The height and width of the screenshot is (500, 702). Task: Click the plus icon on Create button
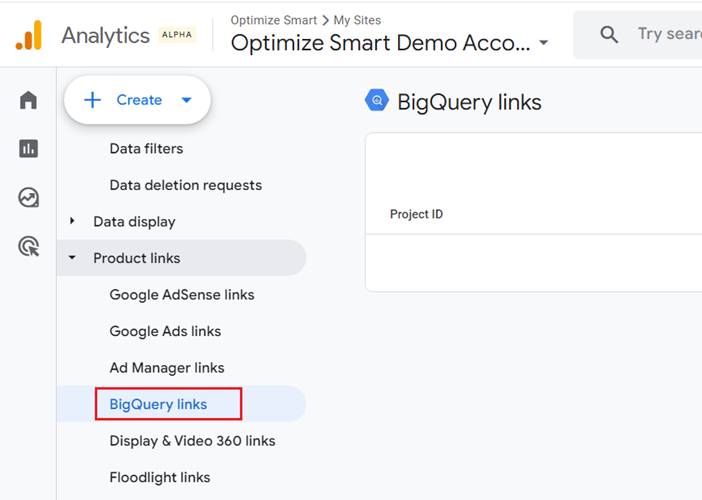pos(92,100)
